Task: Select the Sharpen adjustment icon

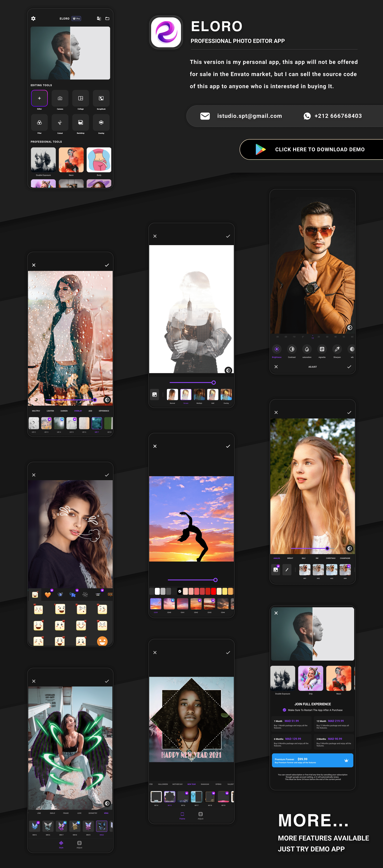Action: coord(337,349)
